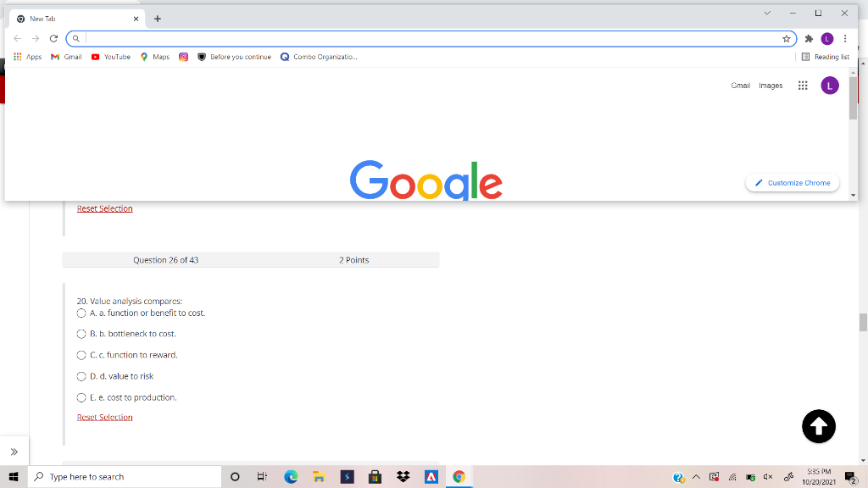Select answer A, function or benefit to cost
Image resolution: width=868 pixels, height=488 pixels.
81,313
